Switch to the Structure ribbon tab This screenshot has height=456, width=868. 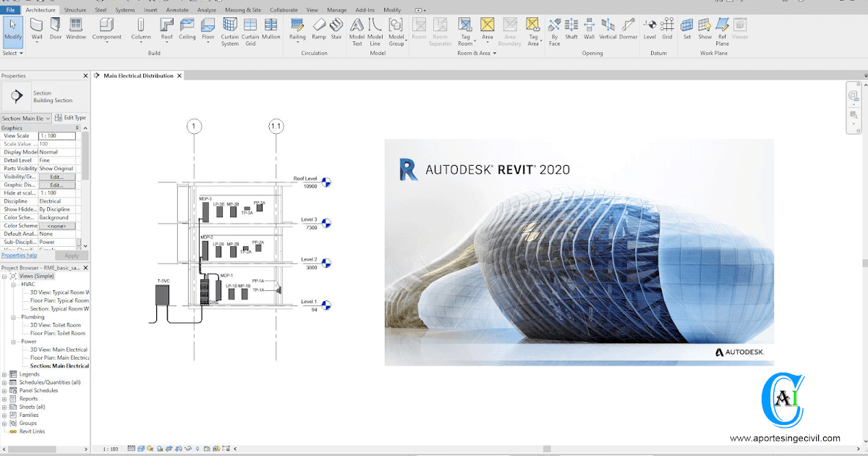coord(75,10)
